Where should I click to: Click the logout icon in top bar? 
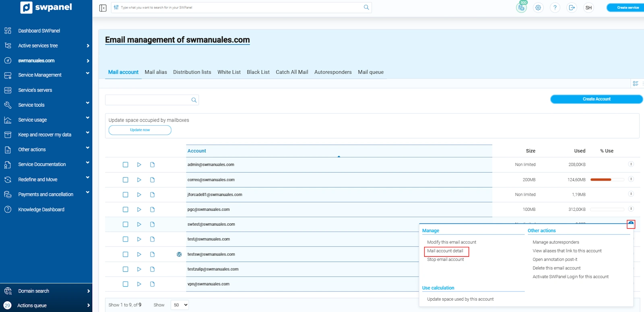coord(572,8)
